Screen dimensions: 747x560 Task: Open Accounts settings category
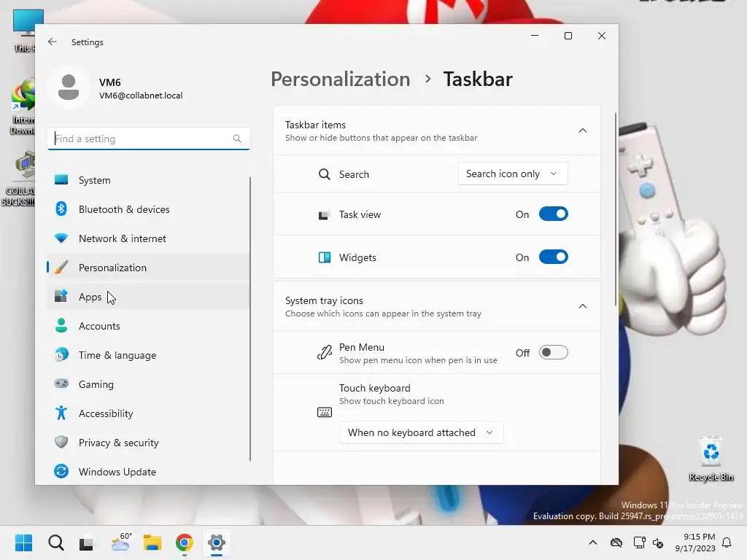tap(149, 326)
